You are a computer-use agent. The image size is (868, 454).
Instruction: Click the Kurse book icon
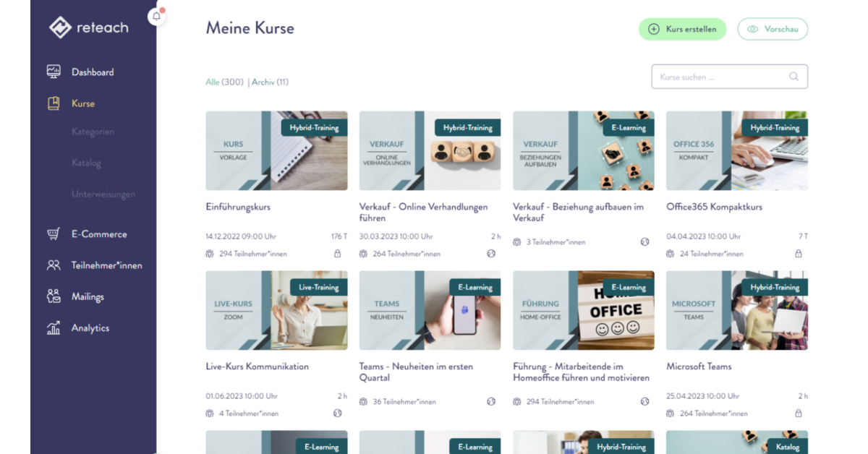54,103
